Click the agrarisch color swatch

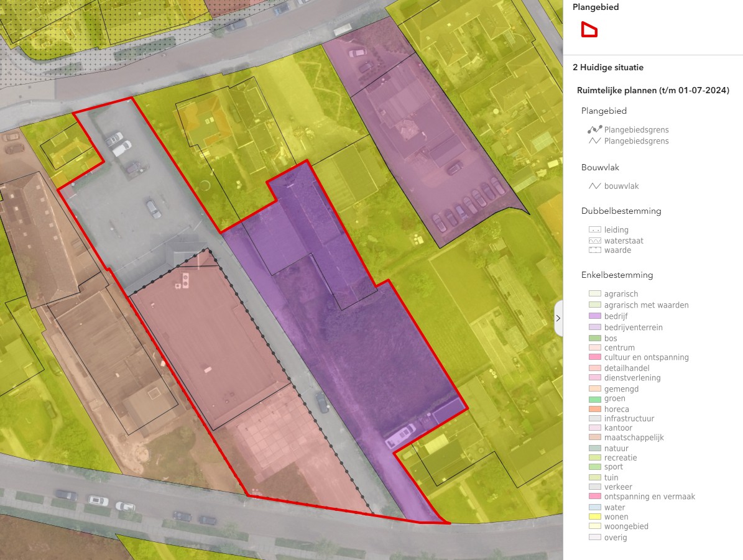pos(594,294)
